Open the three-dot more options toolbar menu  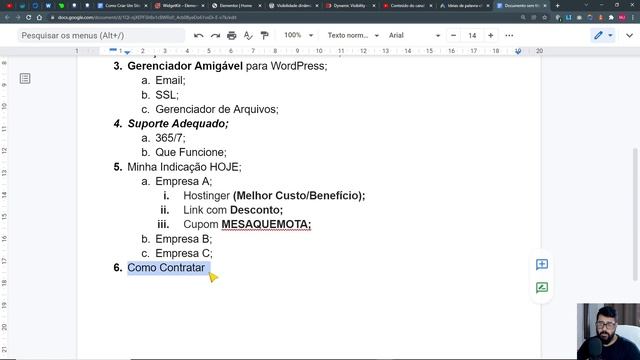coord(509,36)
